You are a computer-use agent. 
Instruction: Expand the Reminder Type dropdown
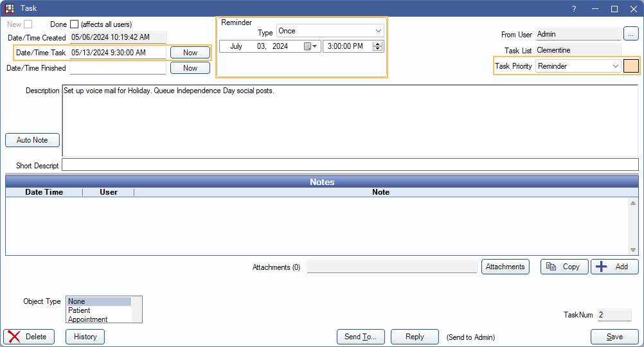377,31
